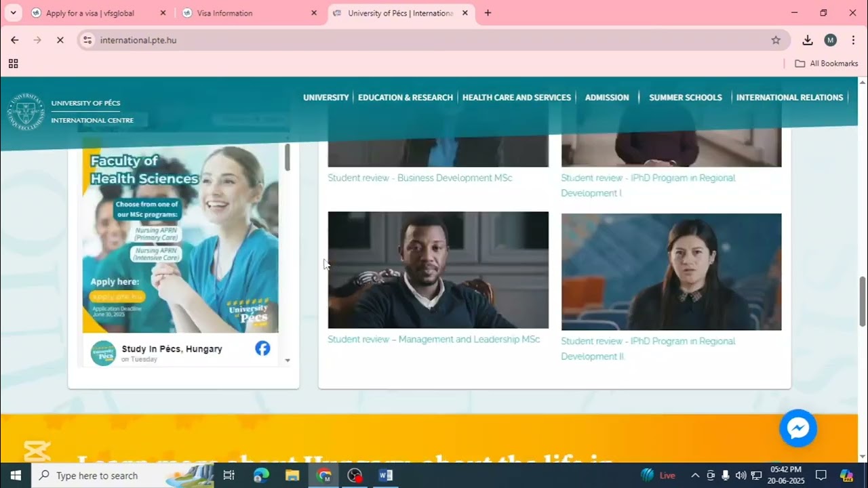868x488 pixels.
Task: Open the Chrome profile avatar M
Action: pos(831,40)
